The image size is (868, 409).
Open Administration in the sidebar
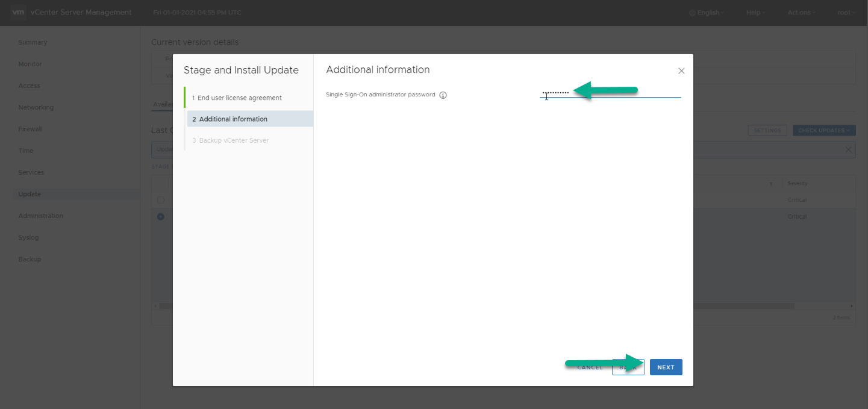coord(40,216)
